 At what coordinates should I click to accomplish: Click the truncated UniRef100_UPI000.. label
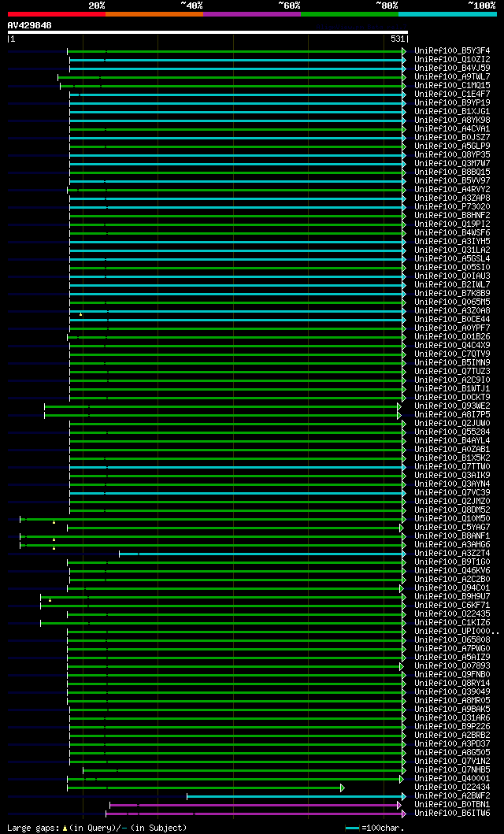pyautogui.click(x=457, y=632)
